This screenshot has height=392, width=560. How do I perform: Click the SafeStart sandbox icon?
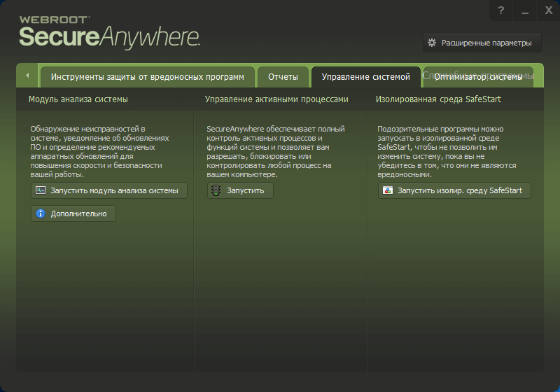[388, 190]
